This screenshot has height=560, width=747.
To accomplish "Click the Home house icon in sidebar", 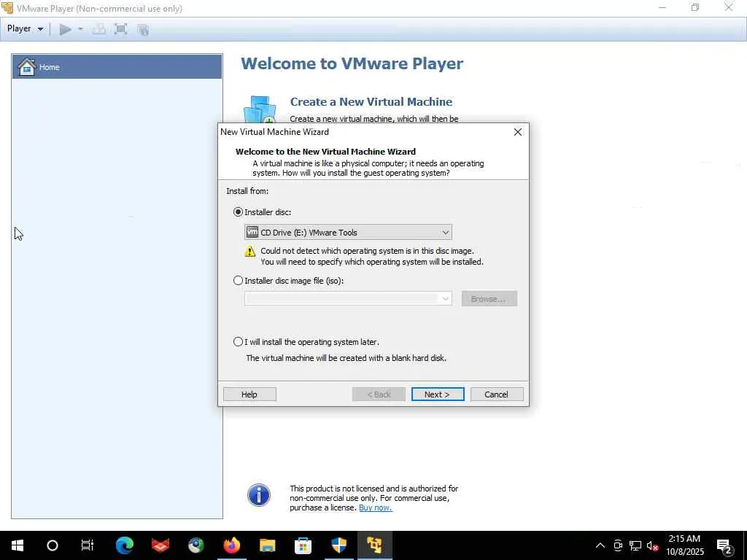I will click(x=27, y=66).
